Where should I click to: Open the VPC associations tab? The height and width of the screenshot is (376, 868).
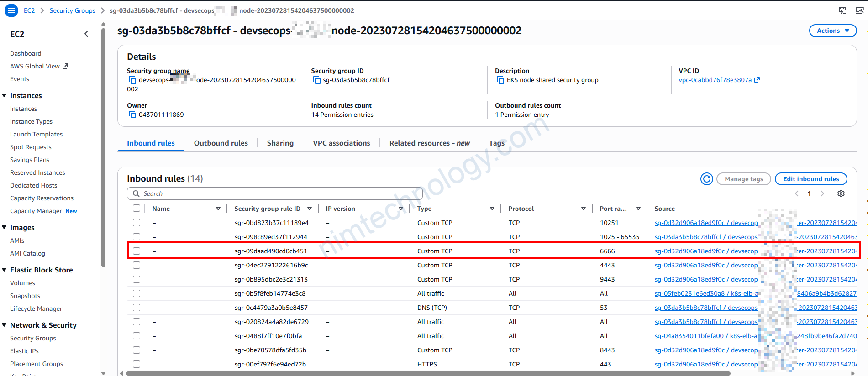341,143
